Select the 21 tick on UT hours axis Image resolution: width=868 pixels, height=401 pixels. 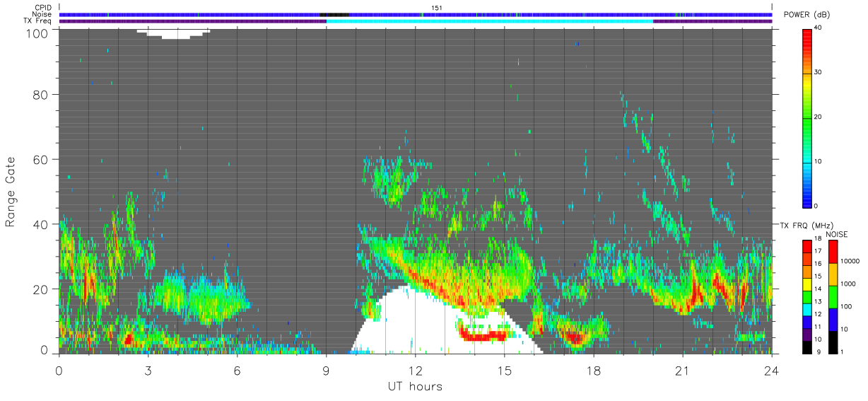click(x=683, y=371)
